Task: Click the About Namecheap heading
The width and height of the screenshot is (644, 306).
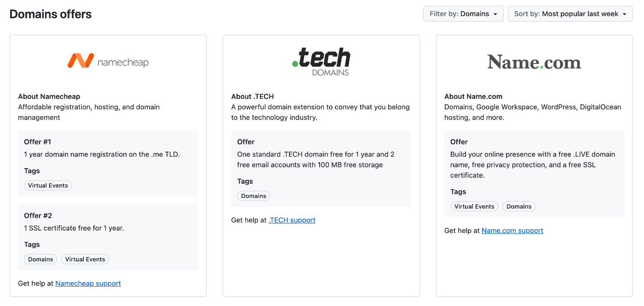Action: click(49, 96)
